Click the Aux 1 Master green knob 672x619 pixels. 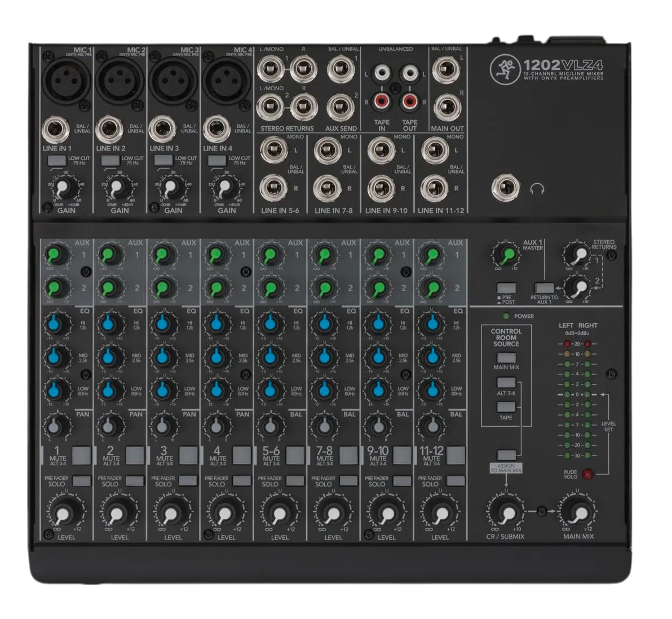tap(506, 255)
